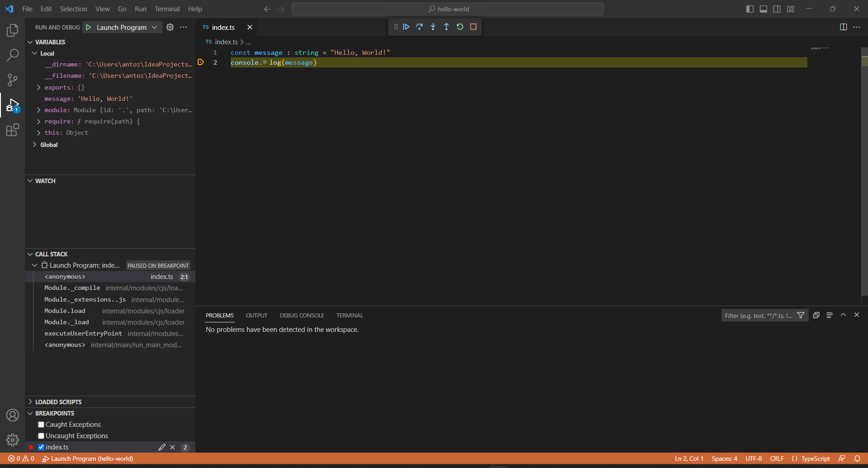
Task: Open the Extensions view from the sidebar
Action: click(x=12, y=130)
